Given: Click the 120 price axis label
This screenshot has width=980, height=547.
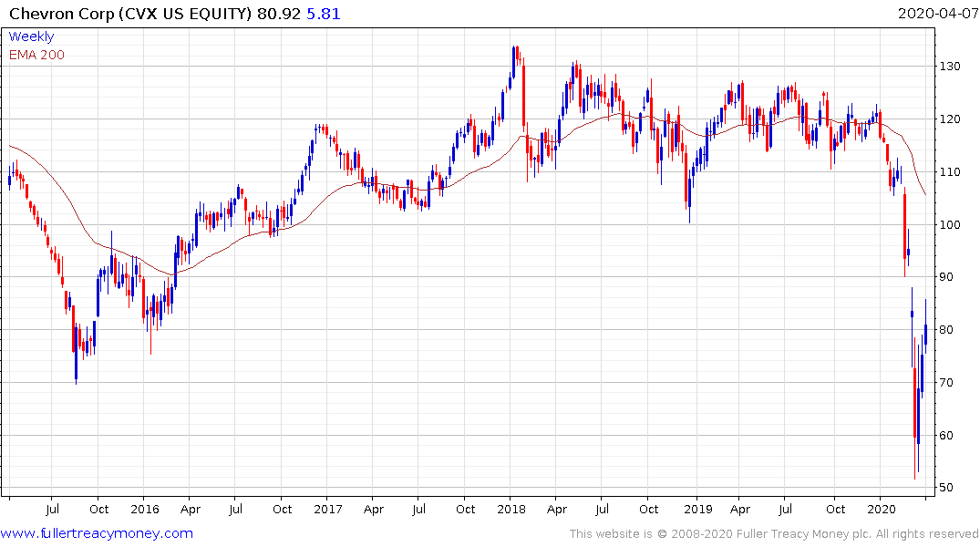Looking at the screenshot, I should pos(950,119).
